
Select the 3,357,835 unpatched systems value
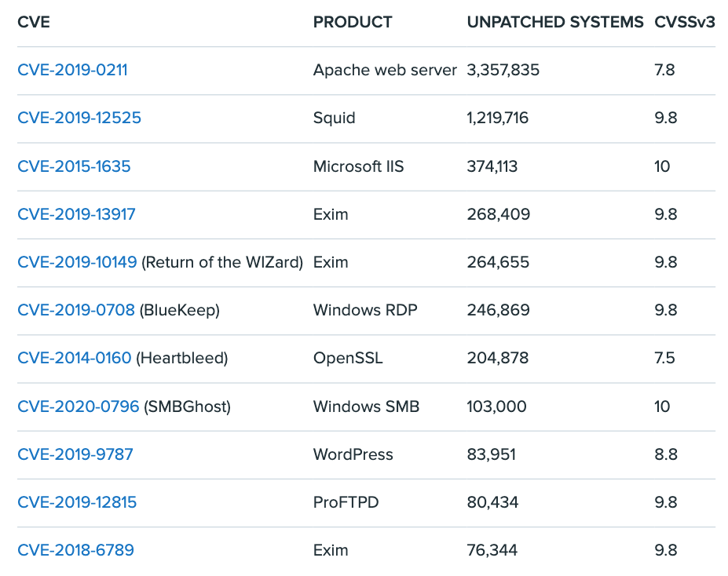(x=503, y=70)
